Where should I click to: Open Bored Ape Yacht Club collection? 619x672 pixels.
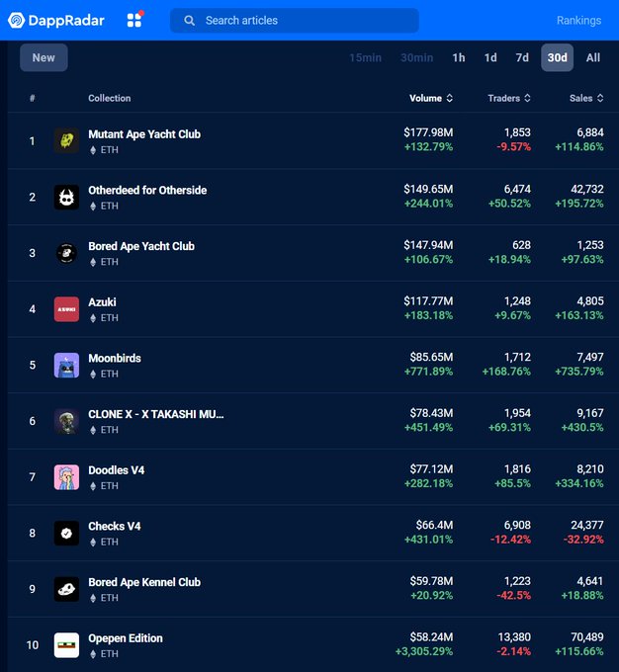coord(141,246)
